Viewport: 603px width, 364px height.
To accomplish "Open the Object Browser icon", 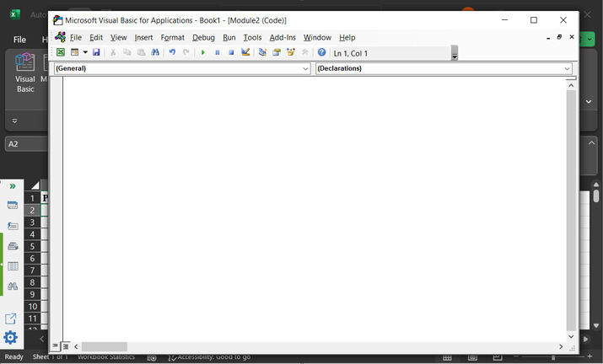I will tap(291, 52).
